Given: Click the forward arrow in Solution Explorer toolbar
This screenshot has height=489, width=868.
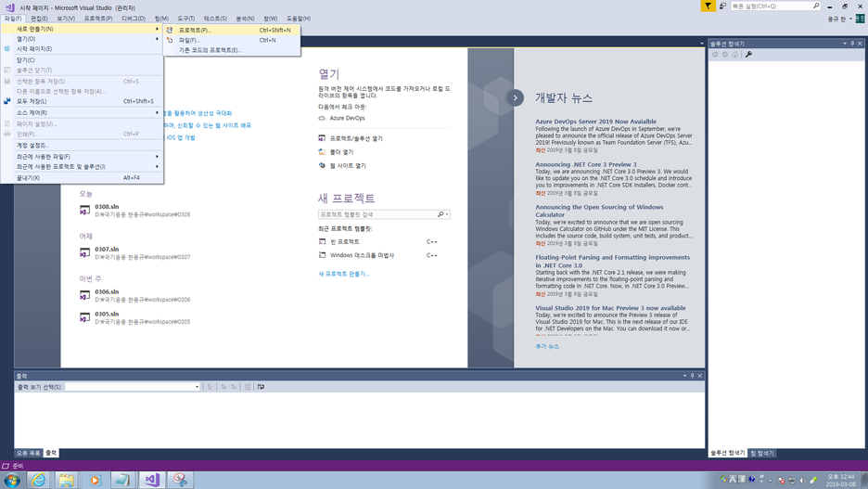Looking at the screenshot, I should coord(725,54).
